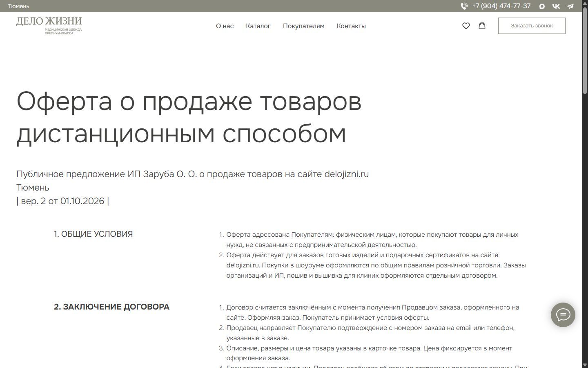This screenshot has height=368, width=588.
Task: Open the floating chat widget
Action: click(563, 314)
